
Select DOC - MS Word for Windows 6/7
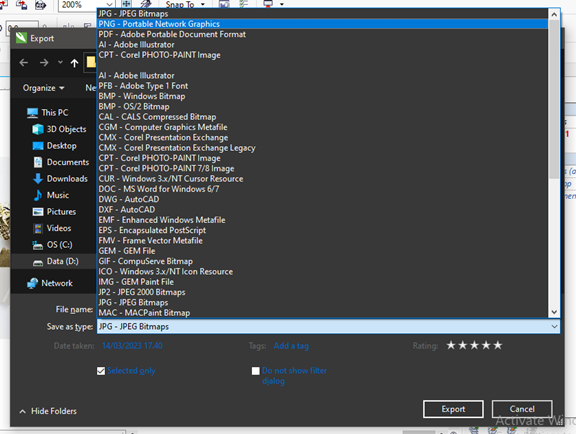pos(323,189)
